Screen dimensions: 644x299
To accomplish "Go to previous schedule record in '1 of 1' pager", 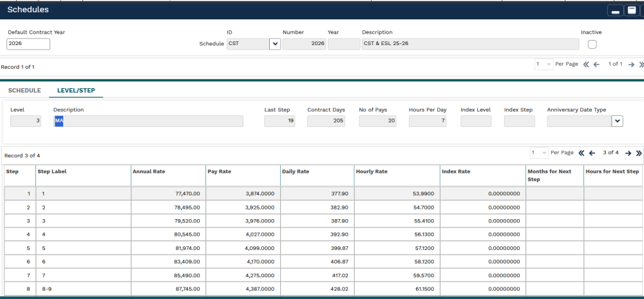I will pyautogui.click(x=596, y=64).
